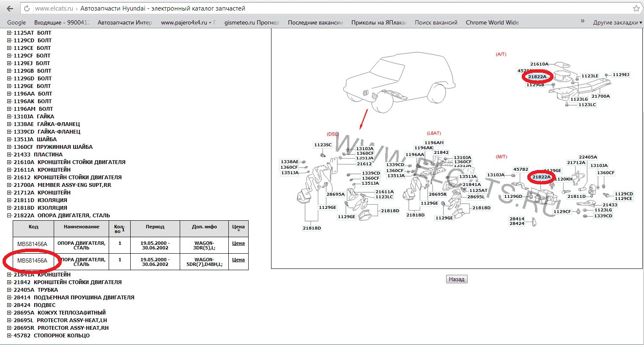The height and width of the screenshot is (345, 644).
Task: Open Цена link for WAGON-5DR(7) row
Action: (x=238, y=260)
